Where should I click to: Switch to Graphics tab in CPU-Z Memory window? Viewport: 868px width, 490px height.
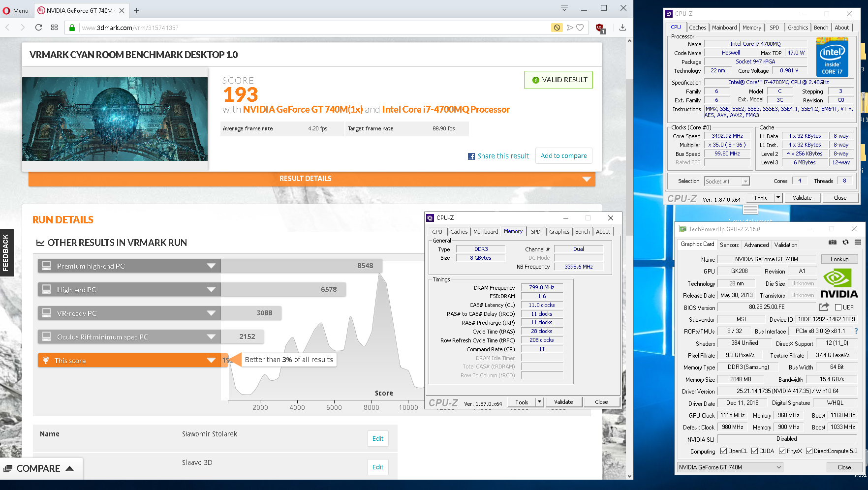click(x=559, y=232)
